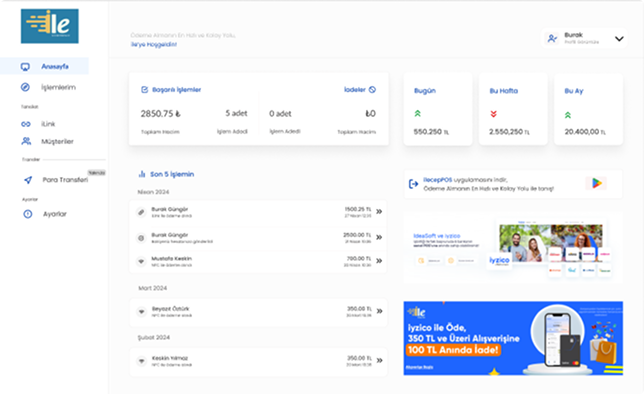Expand Beyazıt Öztürk transaction arrow
Image resolution: width=644 pixels, height=394 pixels.
[380, 311]
